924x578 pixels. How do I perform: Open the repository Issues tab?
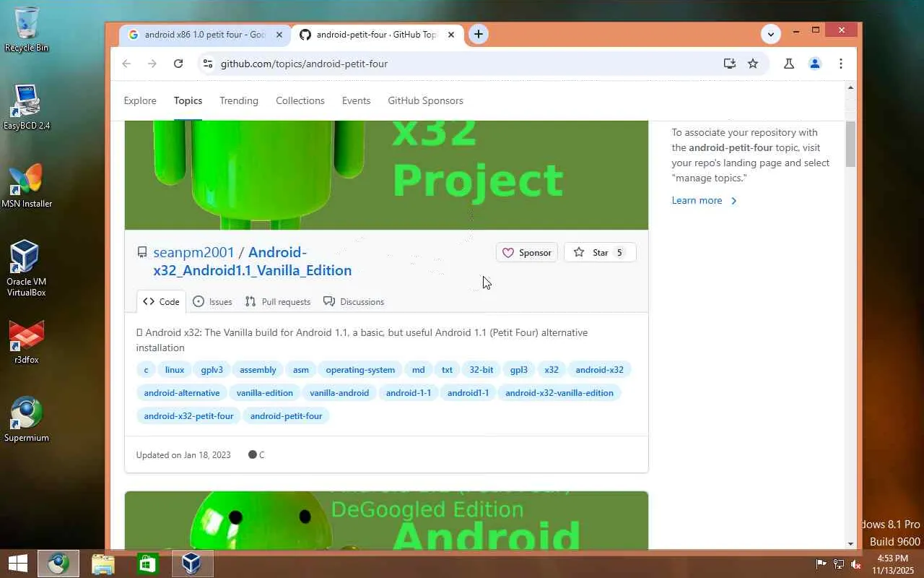212,301
